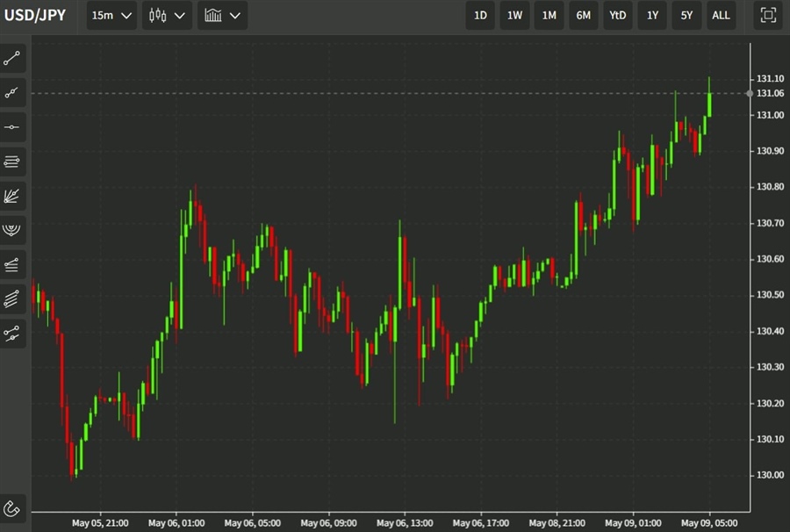Expand the candlestick chart type dropdown
Viewport: 790px width, 532px height.
tap(168, 15)
